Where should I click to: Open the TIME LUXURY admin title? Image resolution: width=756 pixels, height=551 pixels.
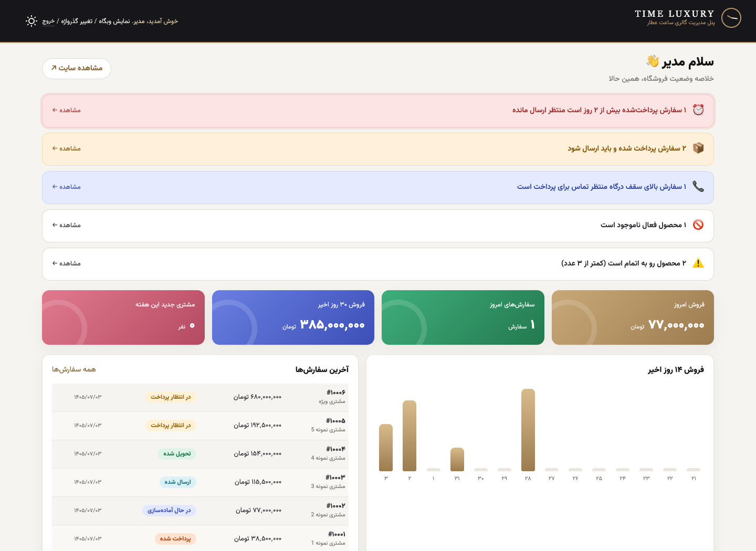click(675, 14)
